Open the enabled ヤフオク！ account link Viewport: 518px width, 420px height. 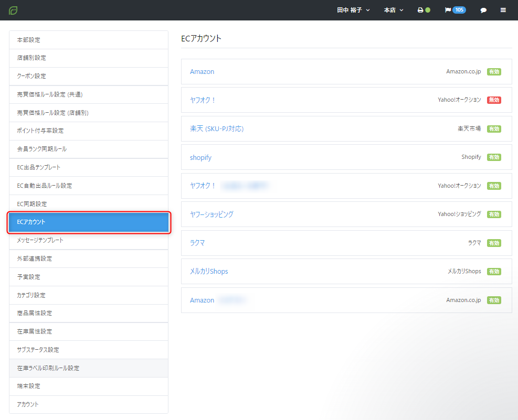[x=203, y=186]
